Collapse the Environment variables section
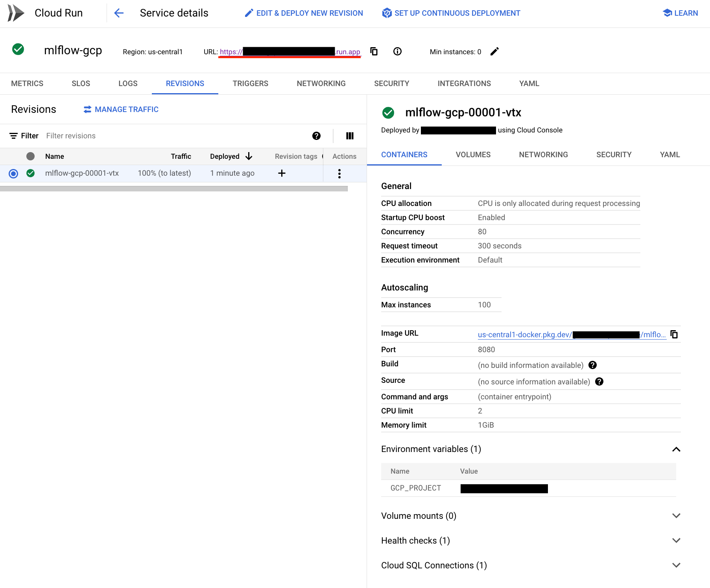Viewport: 710px width, 588px height. [x=676, y=449]
